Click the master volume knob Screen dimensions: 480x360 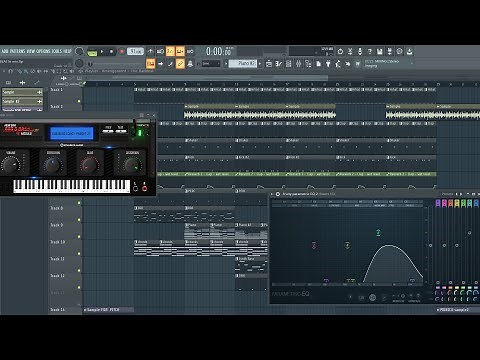click(x=79, y=51)
